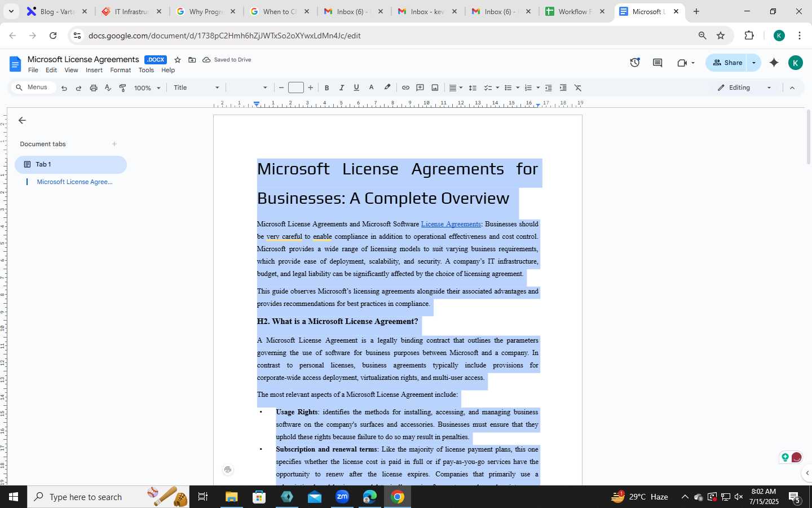Select Tab 1 in sidebar
The width and height of the screenshot is (812, 508).
coord(70,164)
